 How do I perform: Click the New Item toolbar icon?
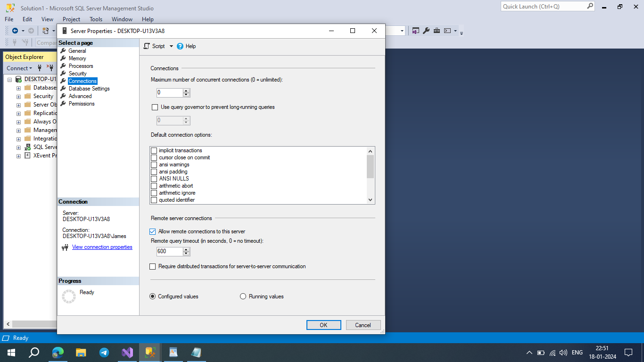(46, 31)
